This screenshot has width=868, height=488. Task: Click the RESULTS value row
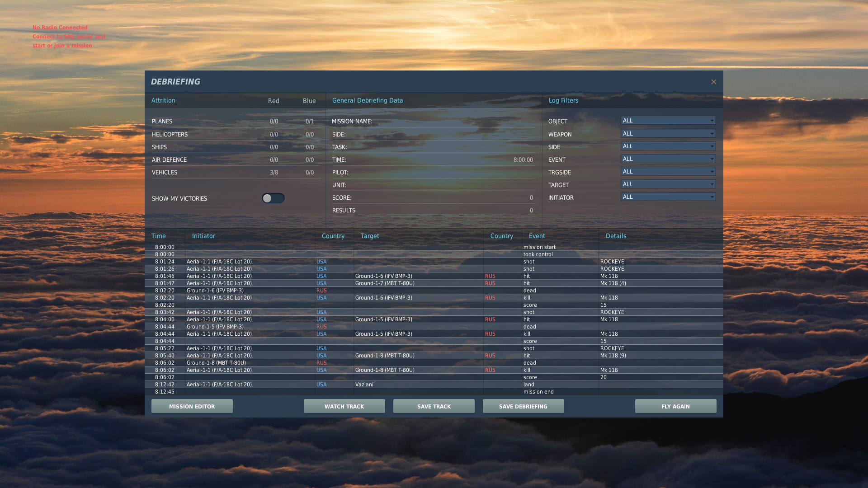pos(434,211)
